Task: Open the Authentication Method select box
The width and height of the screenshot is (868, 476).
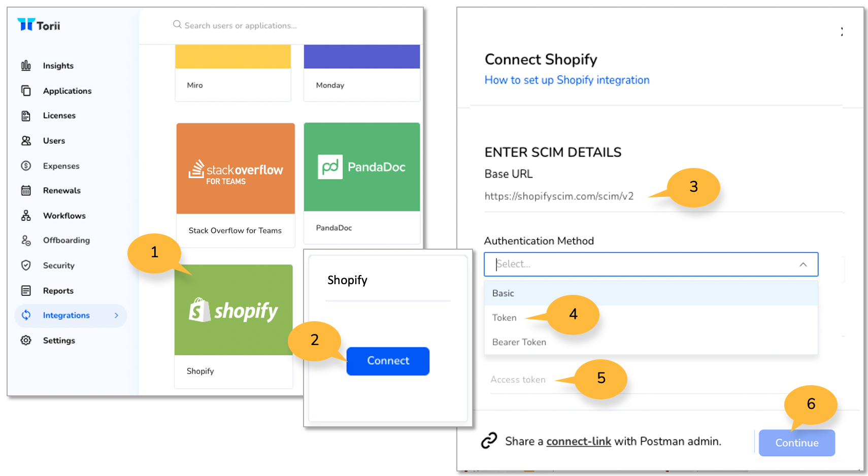Action: click(651, 264)
